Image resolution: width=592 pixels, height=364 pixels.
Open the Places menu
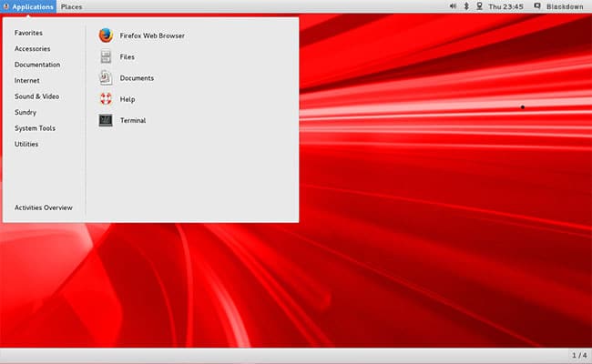(x=71, y=6)
